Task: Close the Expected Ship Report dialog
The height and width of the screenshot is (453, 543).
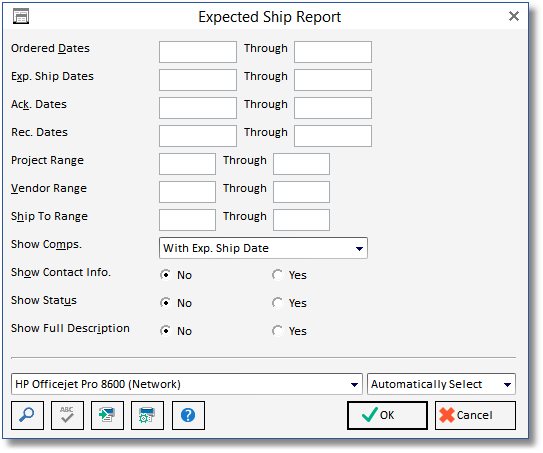Action: [x=514, y=16]
